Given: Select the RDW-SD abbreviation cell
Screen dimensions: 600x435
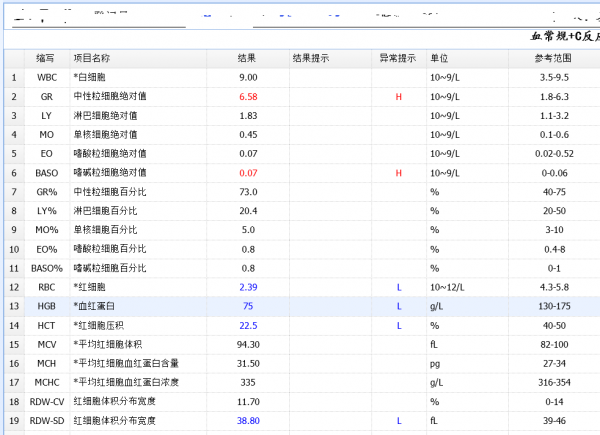Looking at the screenshot, I should point(47,421).
